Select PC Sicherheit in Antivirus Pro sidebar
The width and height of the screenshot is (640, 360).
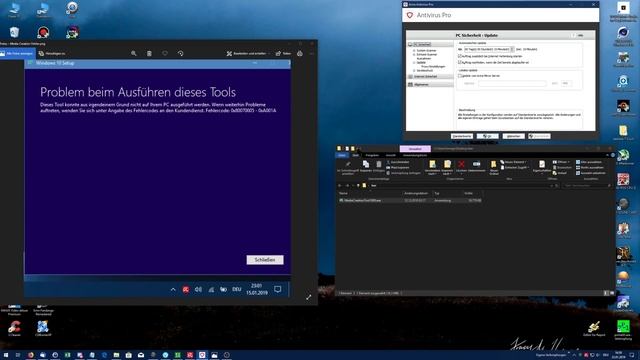(x=431, y=44)
